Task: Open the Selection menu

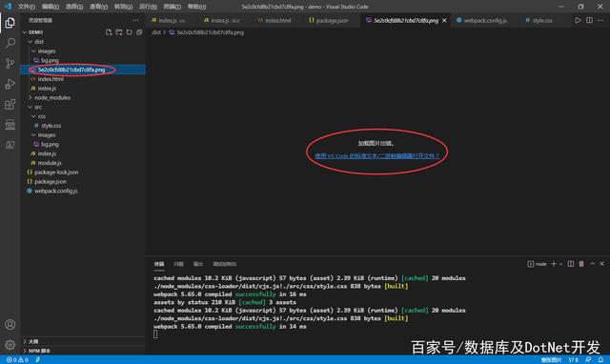Action: click(x=74, y=7)
